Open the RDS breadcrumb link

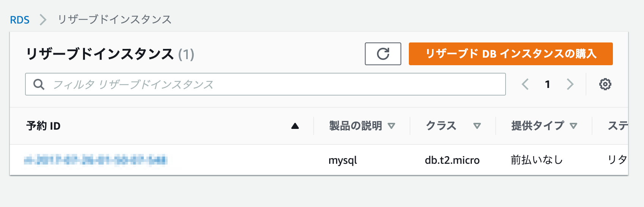[20, 20]
